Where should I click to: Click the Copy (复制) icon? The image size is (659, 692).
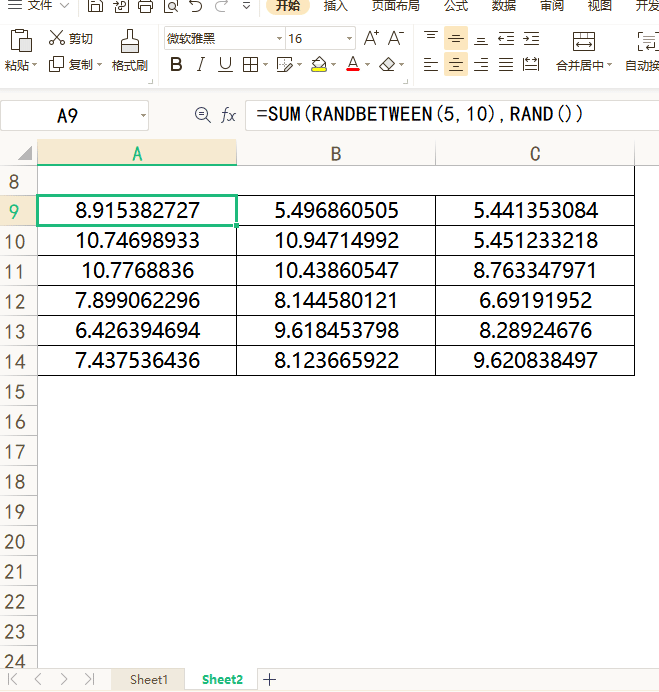pos(56,64)
